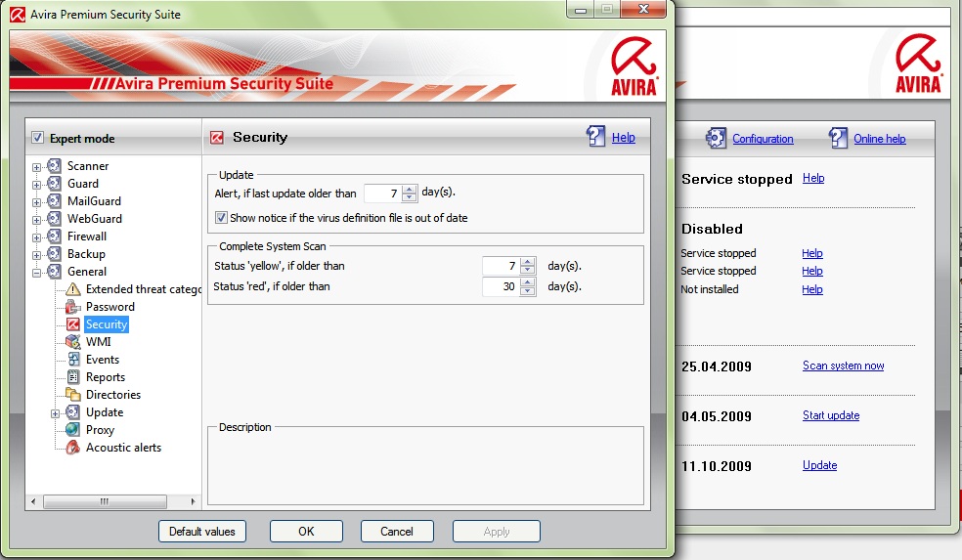The image size is (962, 560).
Task: Expand the MailGuard tree node
Action: click(36, 202)
